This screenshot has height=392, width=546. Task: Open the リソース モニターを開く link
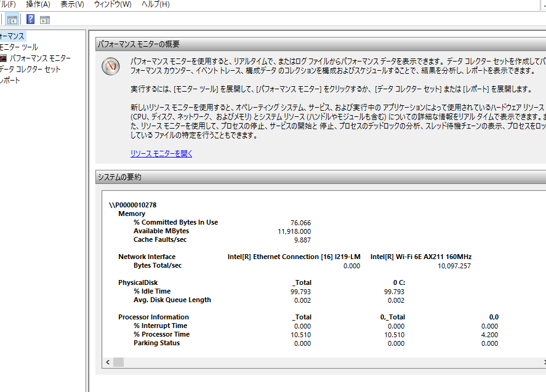click(161, 154)
